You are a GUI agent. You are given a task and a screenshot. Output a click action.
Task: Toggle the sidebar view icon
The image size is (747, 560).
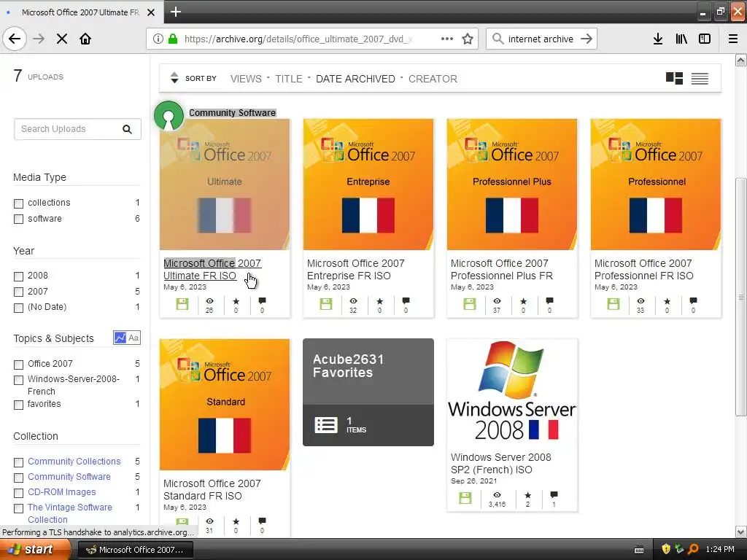705,39
